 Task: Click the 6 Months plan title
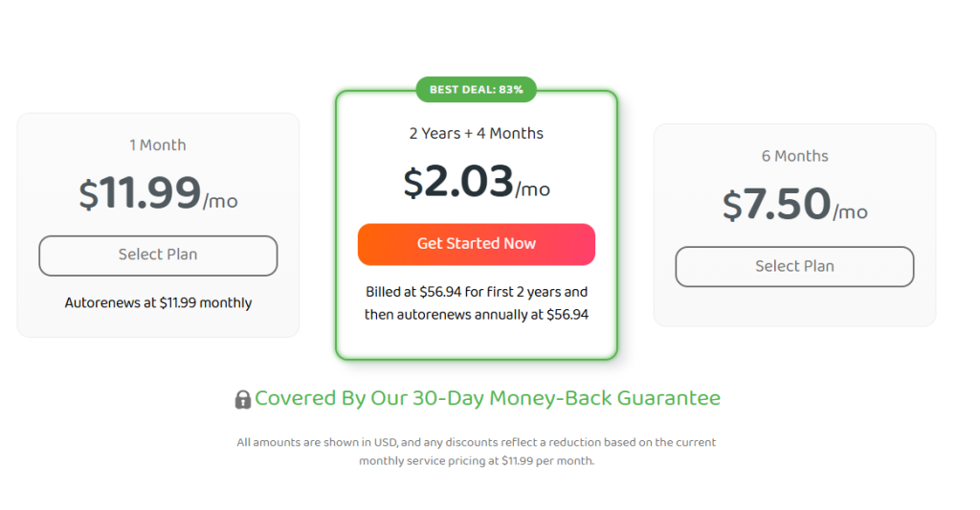click(x=794, y=156)
